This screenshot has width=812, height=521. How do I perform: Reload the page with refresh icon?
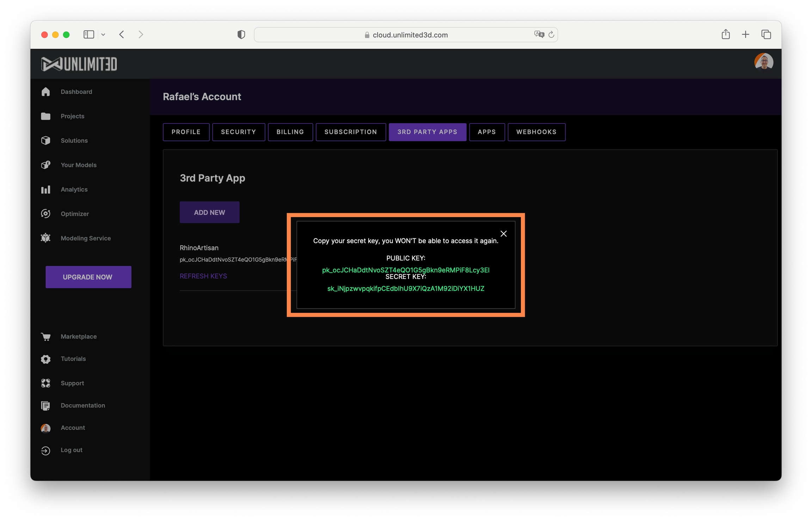(552, 35)
